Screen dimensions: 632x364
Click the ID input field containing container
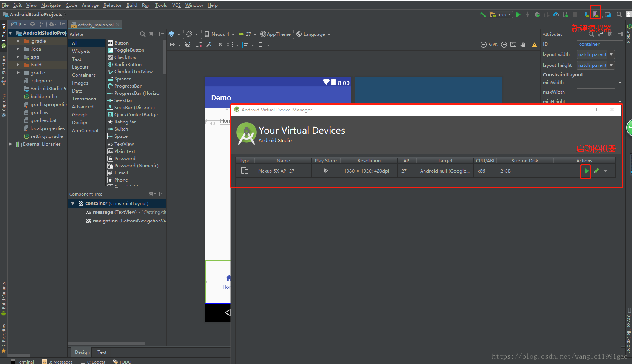coord(600,44)
